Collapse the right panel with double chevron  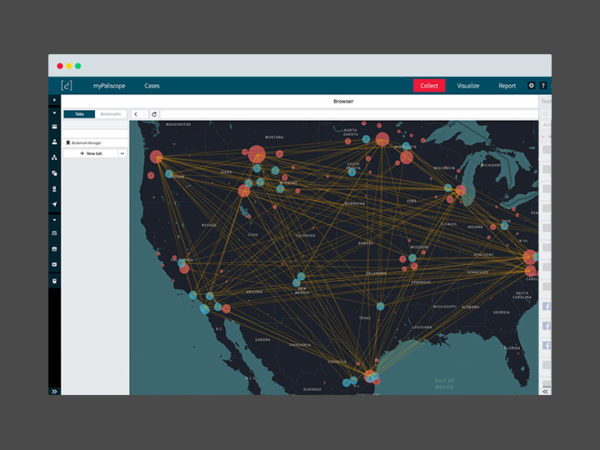(545, 392)
